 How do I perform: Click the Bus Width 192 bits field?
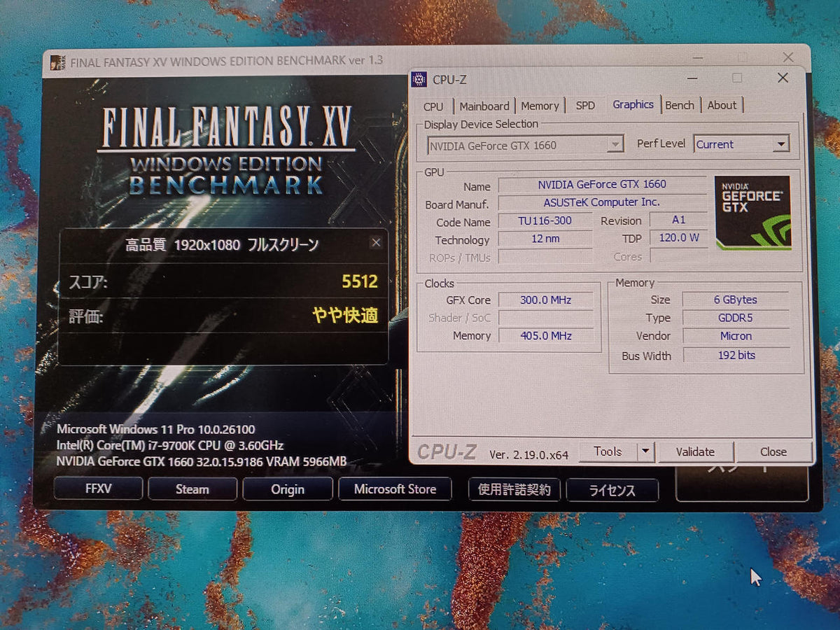pyautogui.click(x=736, y=356)
